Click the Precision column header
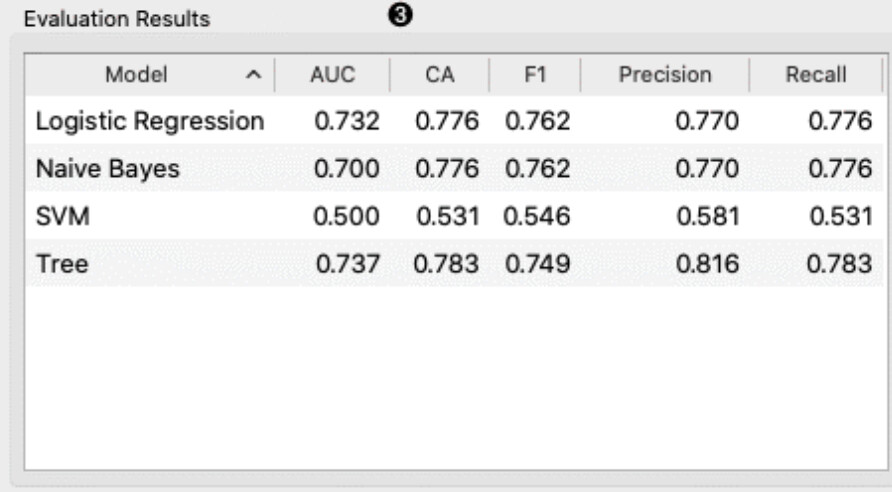The width and height of the screenshot is (892, 492). (665, 75)
